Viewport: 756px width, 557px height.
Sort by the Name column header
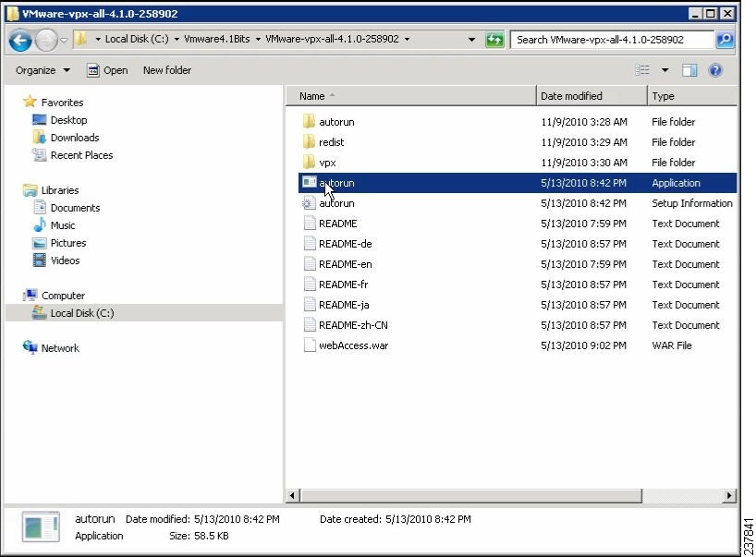[x=411, y=96]
